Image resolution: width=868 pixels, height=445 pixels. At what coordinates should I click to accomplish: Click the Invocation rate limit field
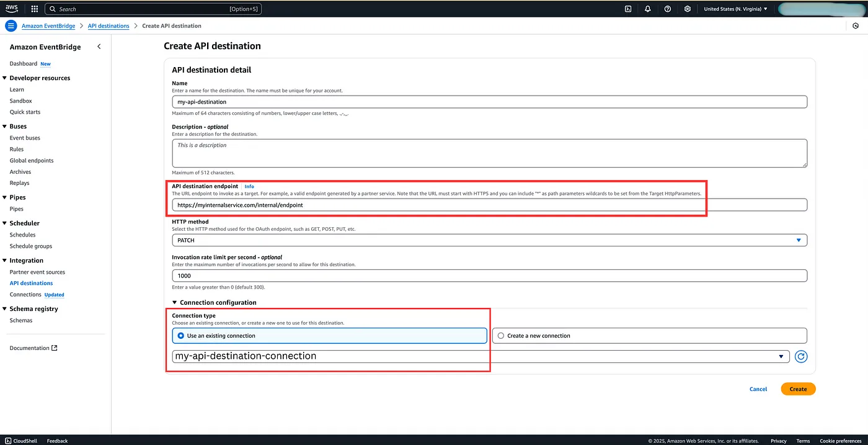(x=489, y=276)
